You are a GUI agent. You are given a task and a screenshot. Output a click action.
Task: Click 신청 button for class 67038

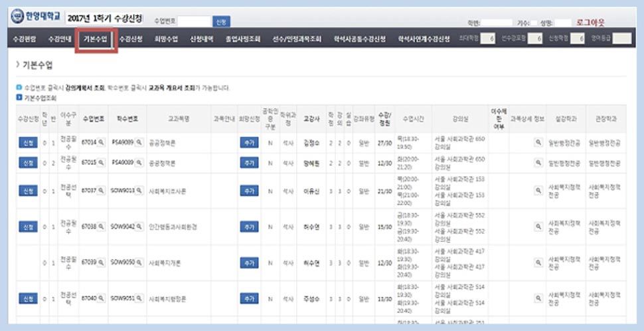[x=28, y=227]
